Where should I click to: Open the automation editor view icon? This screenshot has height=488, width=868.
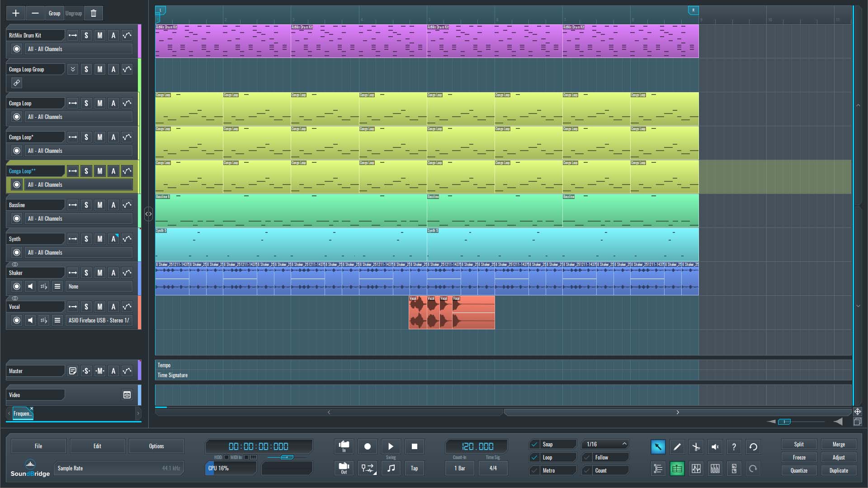click(x=696, y=469)
